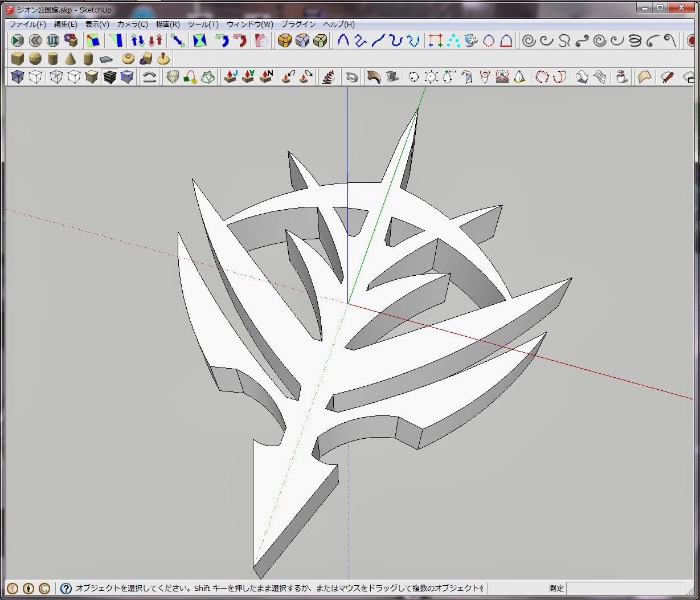This screenshot has height=600, width=700.
Task: Click the blue up-down arrows icon
Action: [x=138, y=40]
